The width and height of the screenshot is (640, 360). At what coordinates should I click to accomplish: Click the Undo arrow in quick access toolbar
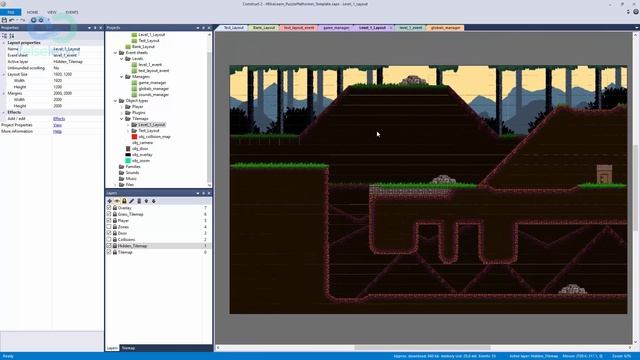[11, 20]
